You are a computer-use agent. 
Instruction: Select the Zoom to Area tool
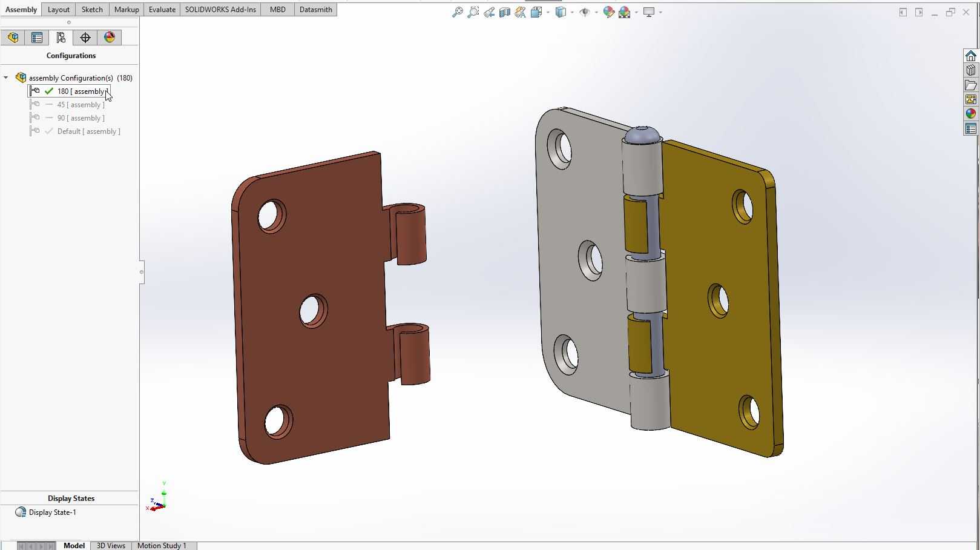tap(473, 12)
